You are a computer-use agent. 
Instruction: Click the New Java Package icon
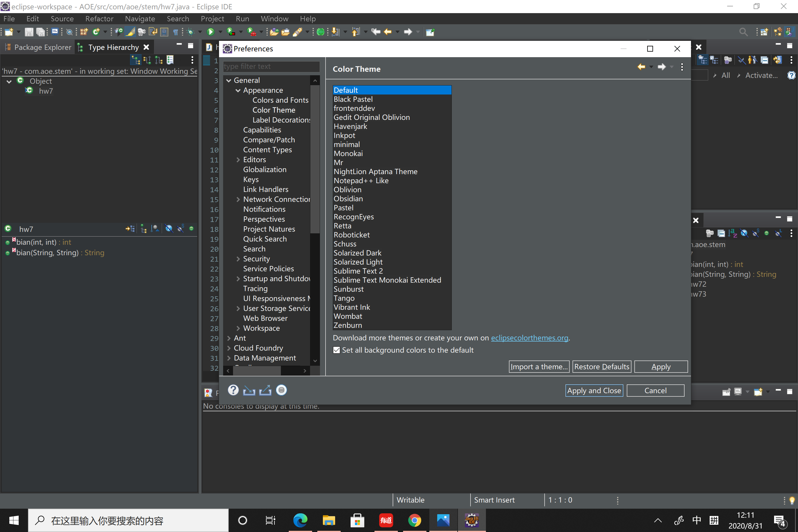tap(84, 32)
